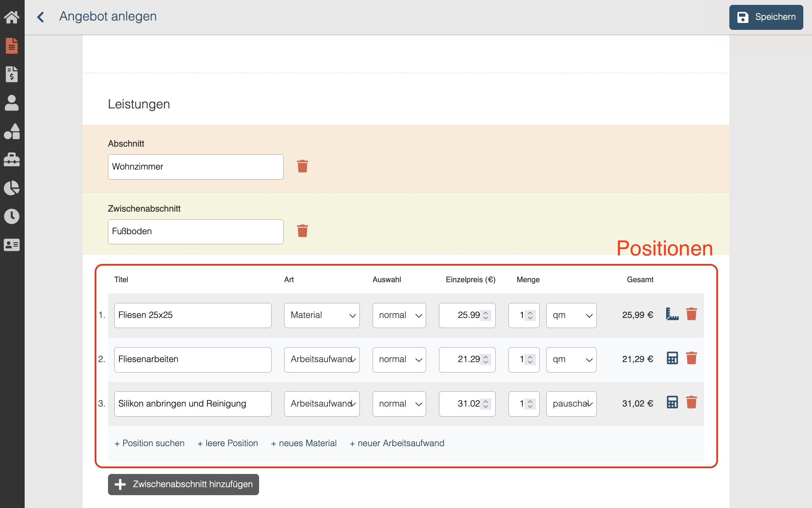The height and width of the screenshot is (508, 812).
Task: Open Auswahl dropdown in Silikon anbringen row
Action: pyautogui.click(x=399, y=404)
